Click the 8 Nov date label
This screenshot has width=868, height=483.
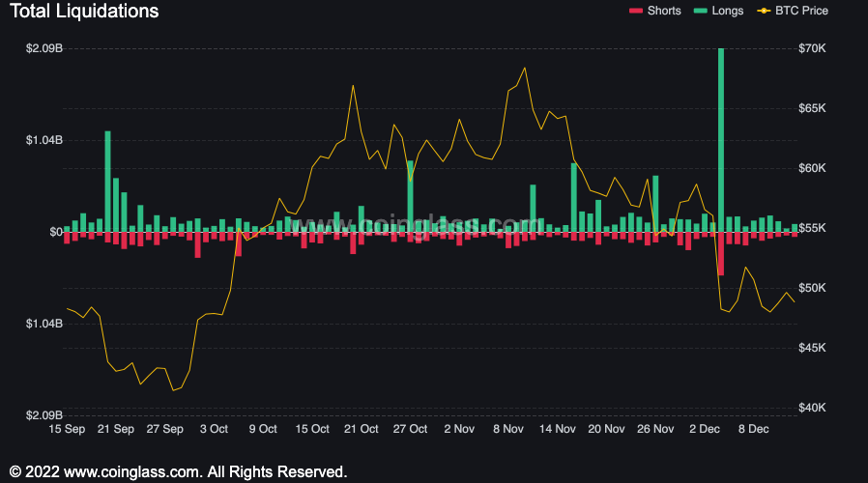(508, 429)
